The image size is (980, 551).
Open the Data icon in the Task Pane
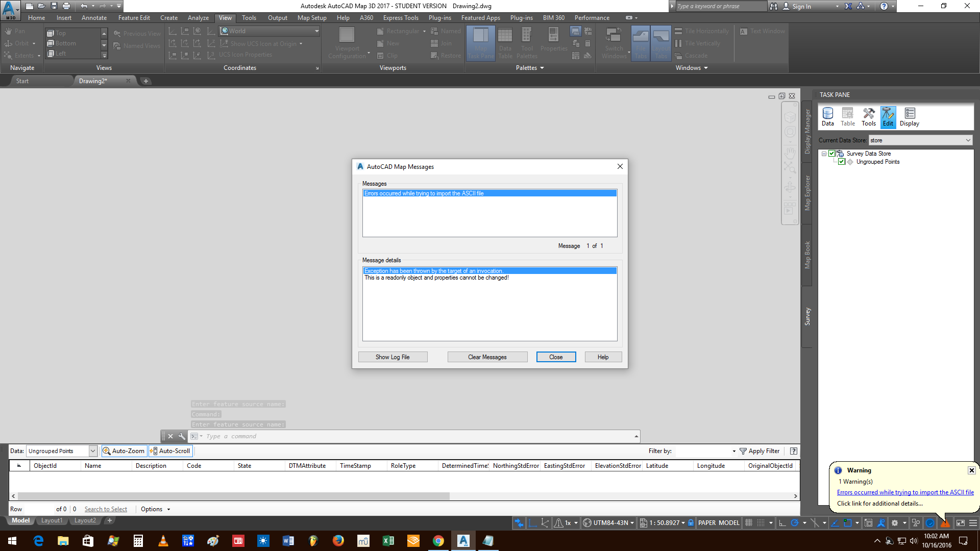click(827, 116)
